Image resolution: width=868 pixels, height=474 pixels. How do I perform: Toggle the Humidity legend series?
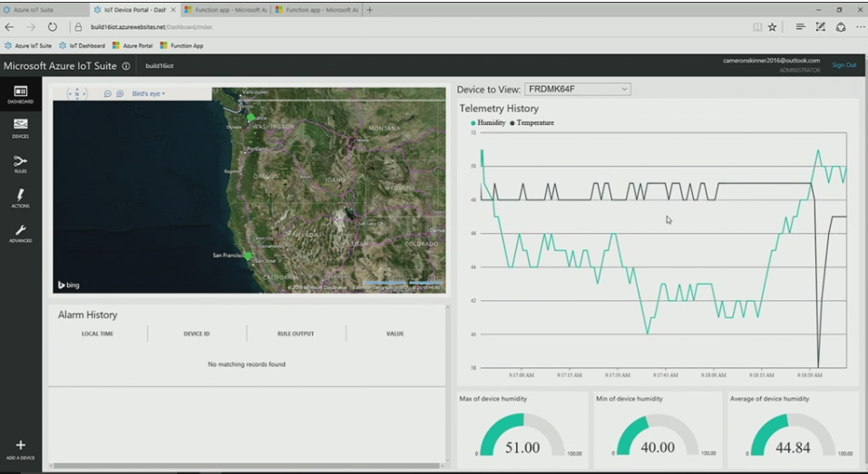pyautogui.click(x=488, y=122)
